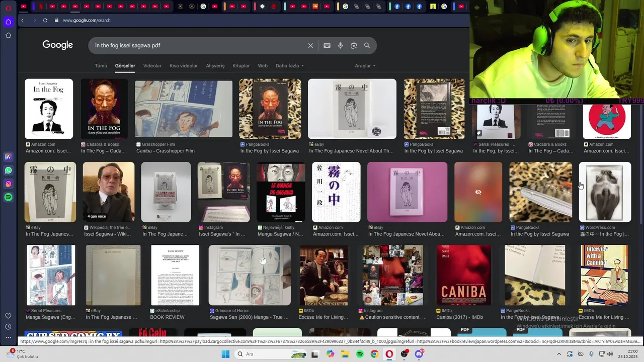644x362 pixels.
Task: Select the Görseller tab
Action: point(125,66)
